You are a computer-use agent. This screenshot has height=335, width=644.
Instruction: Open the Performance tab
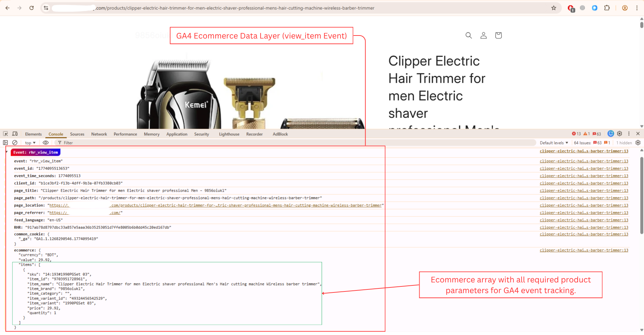point(125,134)
